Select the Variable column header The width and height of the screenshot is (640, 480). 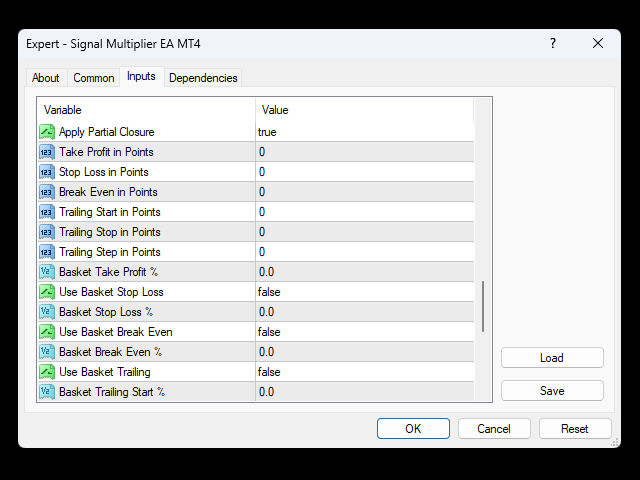(x=147, y=110)
